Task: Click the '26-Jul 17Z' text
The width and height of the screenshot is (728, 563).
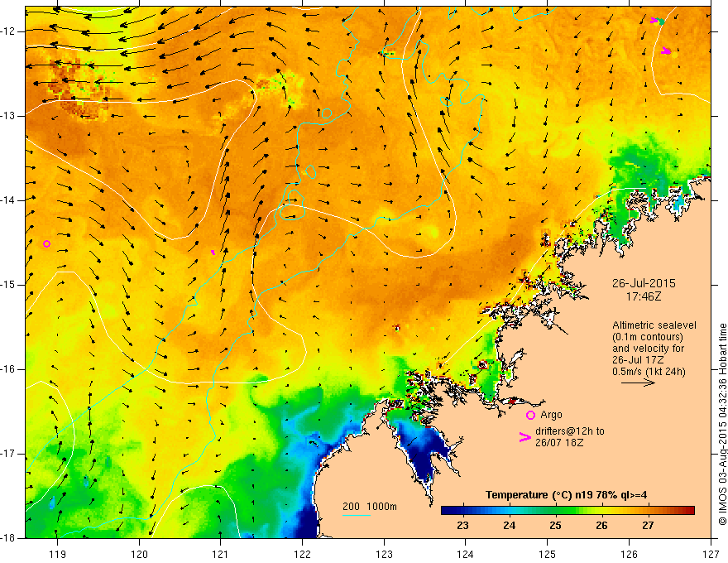Action: click(x=638, y=360)
